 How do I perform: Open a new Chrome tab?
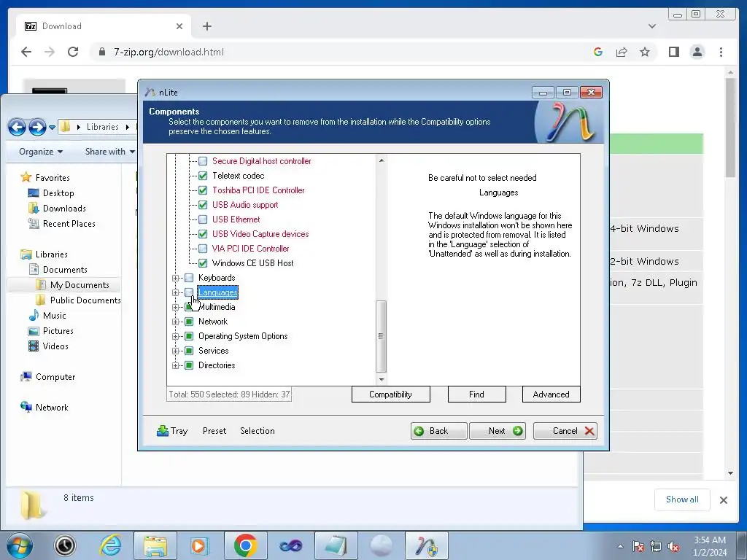206,26
